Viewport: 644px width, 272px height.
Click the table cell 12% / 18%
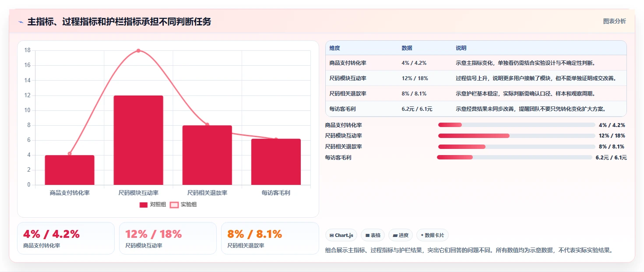click(x=415, y=78)
